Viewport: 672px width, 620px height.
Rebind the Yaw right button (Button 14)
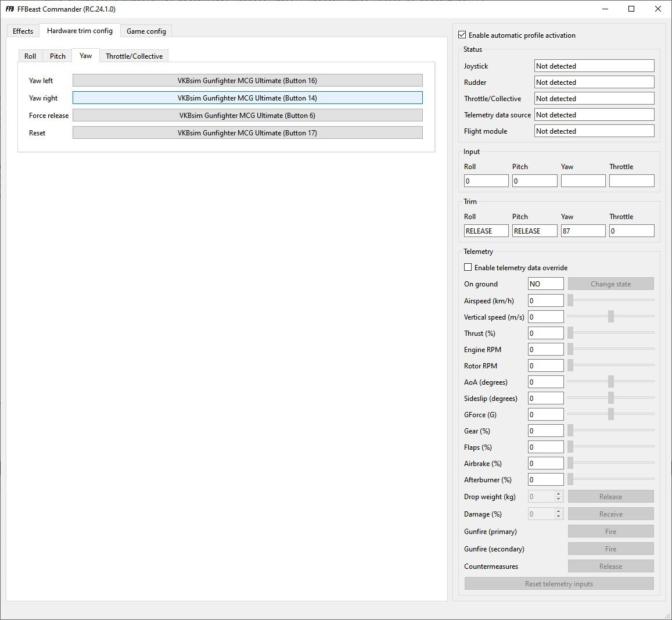pos(247,98)
